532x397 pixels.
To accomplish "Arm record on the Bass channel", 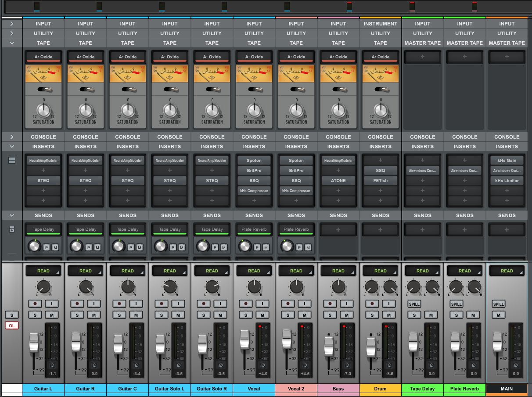I will [x=330, y=304].
